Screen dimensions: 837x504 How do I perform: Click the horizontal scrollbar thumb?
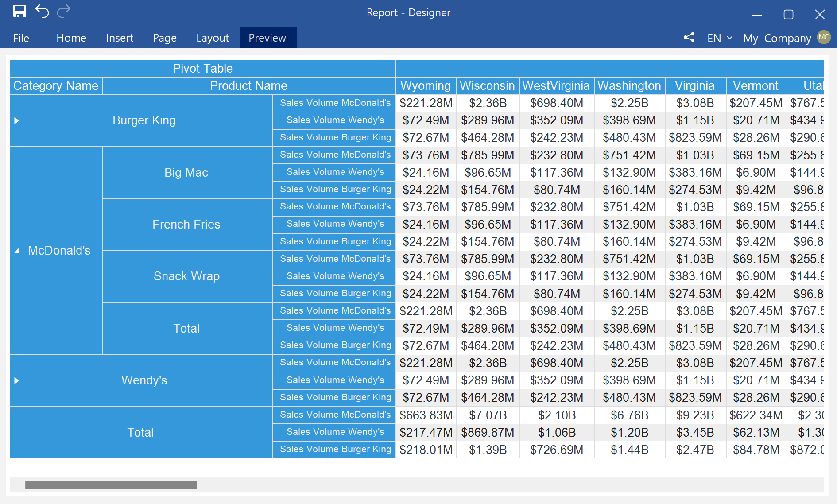point(111,485)
